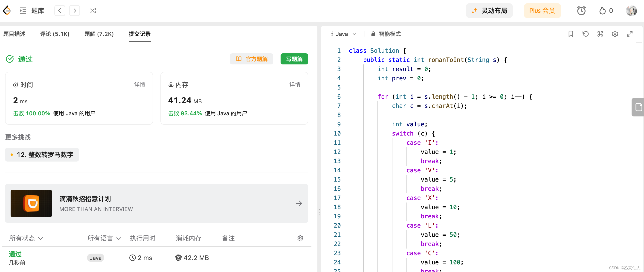Click the 滴滴秋招橙意计划 banner title
This screenshot has width=644, height=272.
[85, 199]
